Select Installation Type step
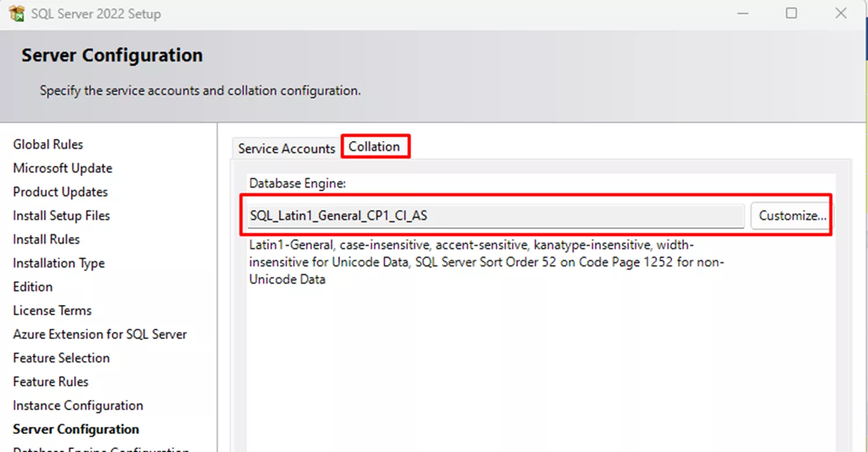 59,263
